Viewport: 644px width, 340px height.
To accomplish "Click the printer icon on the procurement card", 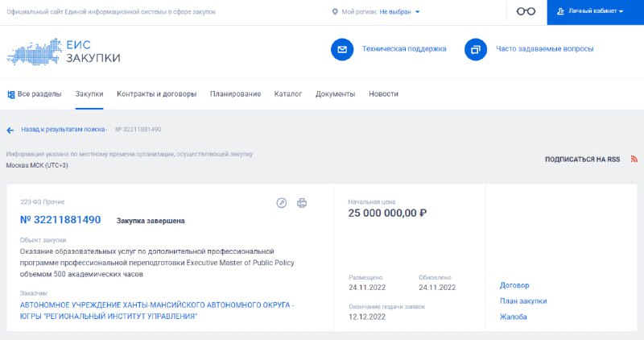I will coord(302,203).
